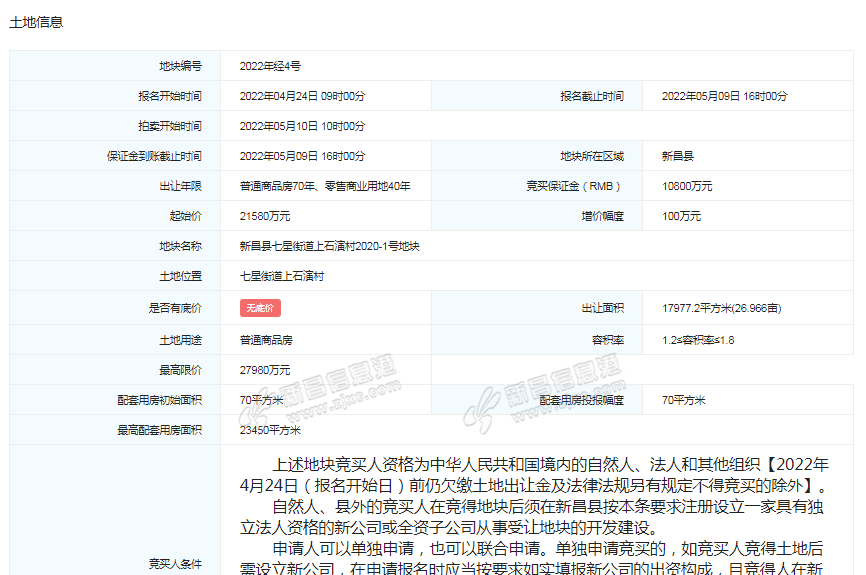Click the red 无底价 badge
Image resolution: width=866 pixels, height=575 pixels.
[x=260, y=309]
